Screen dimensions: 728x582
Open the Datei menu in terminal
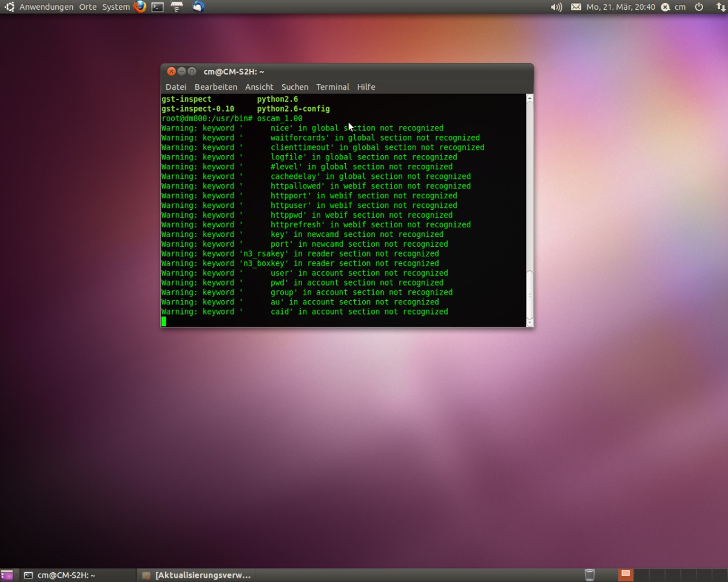tap(176, 87)
